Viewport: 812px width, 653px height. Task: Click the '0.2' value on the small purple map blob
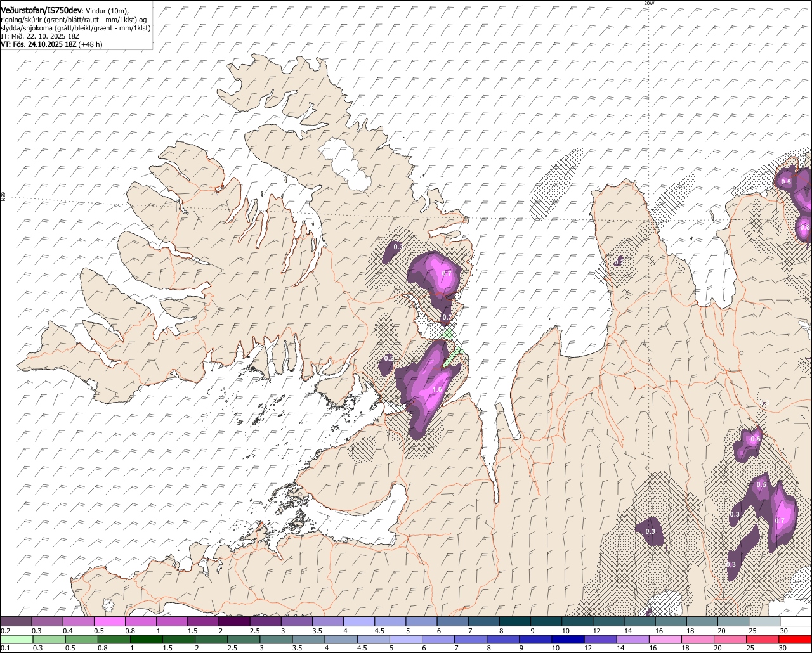click(388, 358)
